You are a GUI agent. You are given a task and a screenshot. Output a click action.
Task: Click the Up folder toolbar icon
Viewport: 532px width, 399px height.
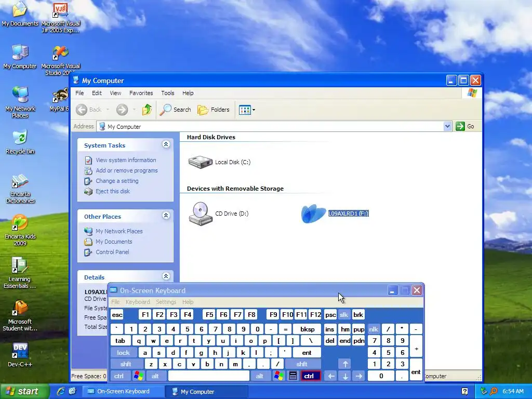[147, 110]
